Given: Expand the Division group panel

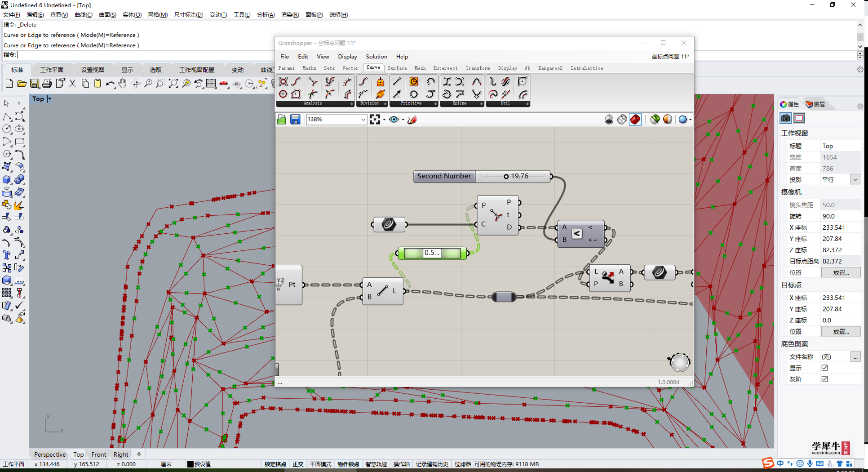Looking at the screenshot, I should coord(385,104).
